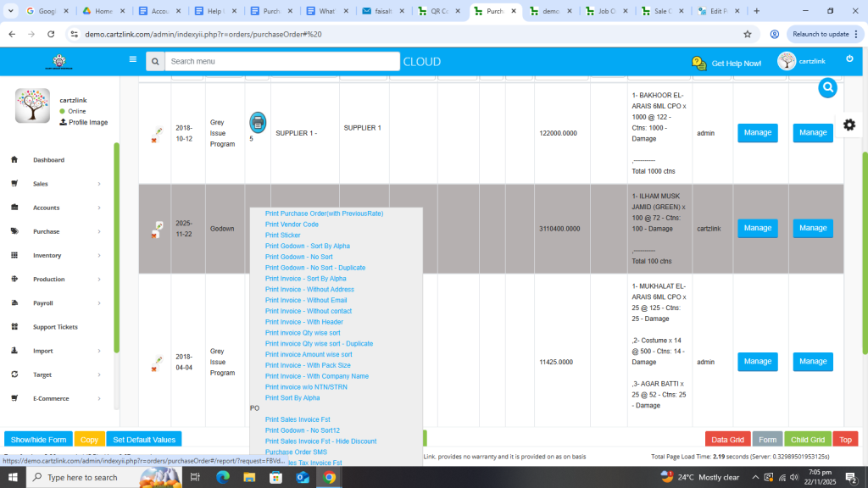Screen dimensions: 868x488
Task: Click the power logout icon in header
Action: click(x=849, y=59)
